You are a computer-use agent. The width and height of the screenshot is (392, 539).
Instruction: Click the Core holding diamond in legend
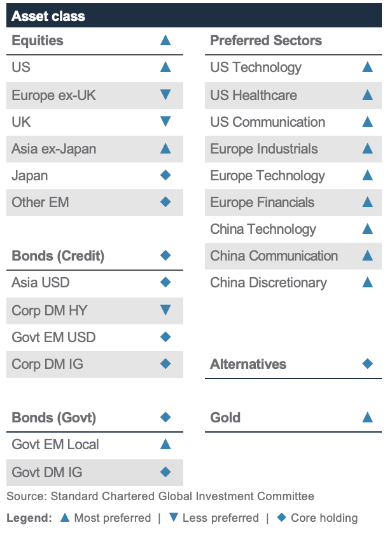[x=281, y=518]
